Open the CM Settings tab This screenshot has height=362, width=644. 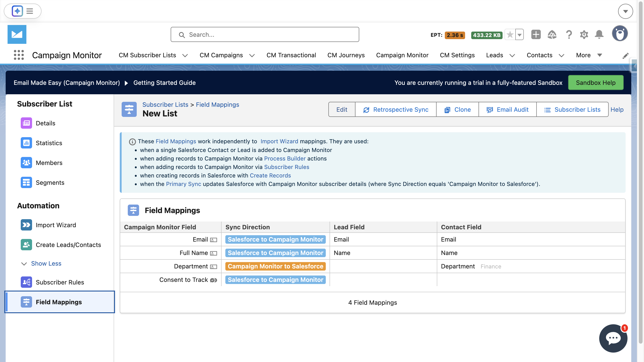(x=457, y=55)
